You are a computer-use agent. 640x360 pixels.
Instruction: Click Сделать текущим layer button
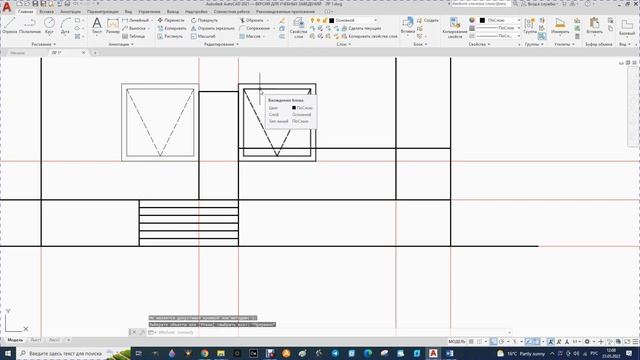(x=361, y=28)
